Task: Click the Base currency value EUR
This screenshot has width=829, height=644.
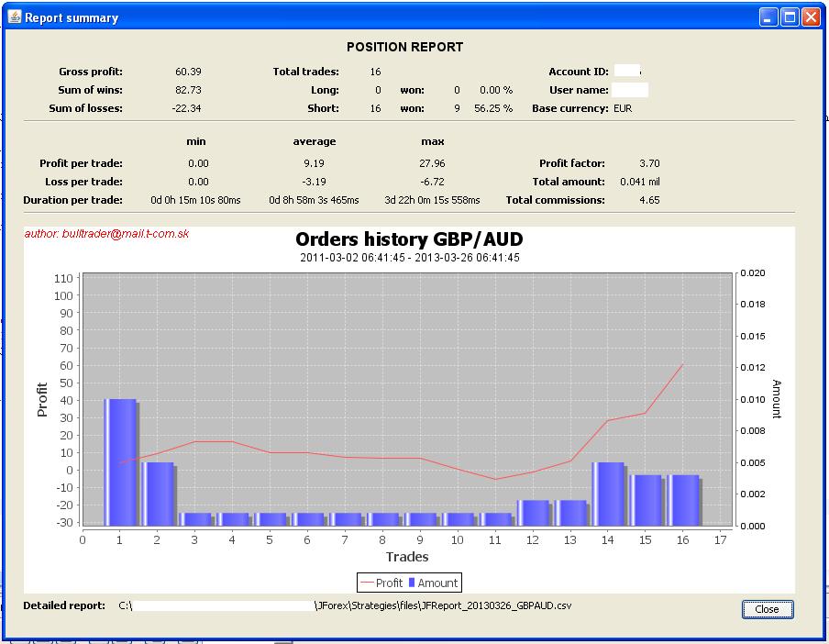Action: (x=623, y=108)
